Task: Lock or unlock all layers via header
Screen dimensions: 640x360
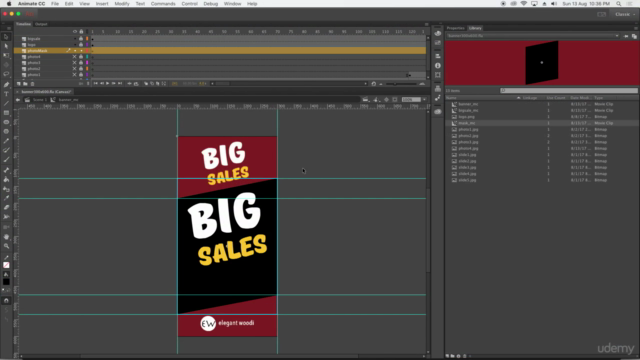Action: pyautogui.click(x=81, y=31)
